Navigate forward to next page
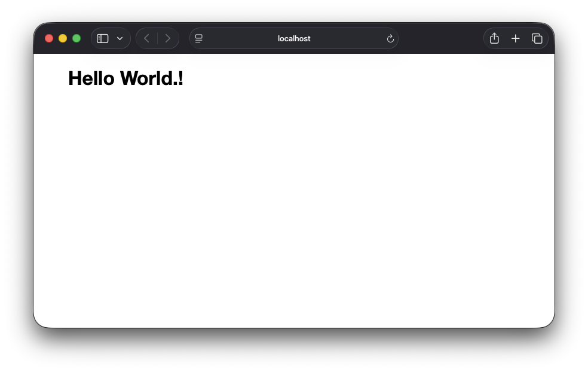 pyautogui.click(x=168, y=38)
